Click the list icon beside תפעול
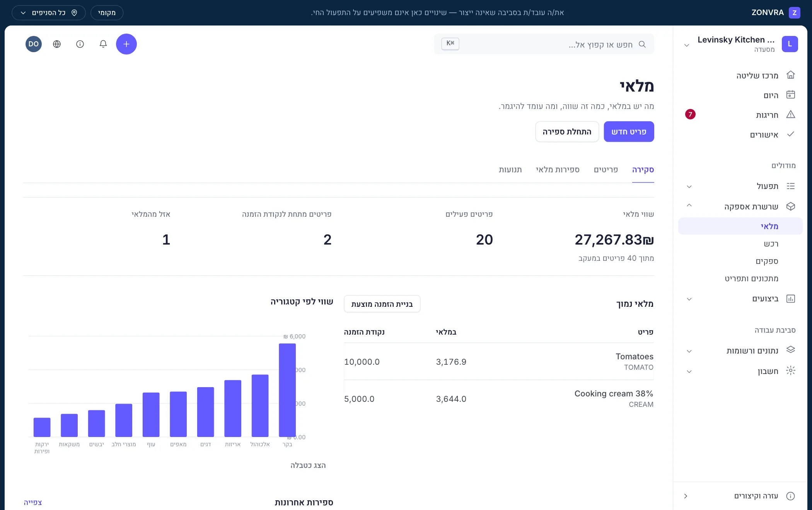Viewport: 812px width, 510px height. pos(791,186)
